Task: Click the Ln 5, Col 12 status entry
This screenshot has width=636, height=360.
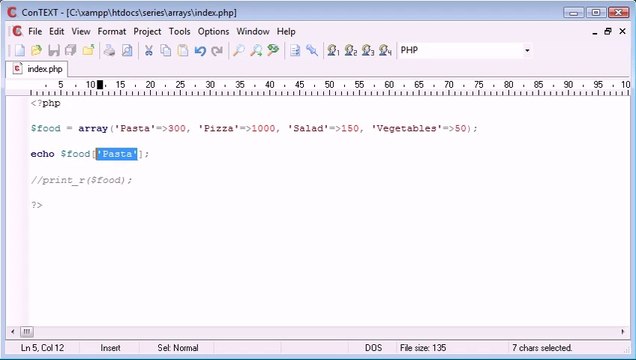Action: click(43, 348)
